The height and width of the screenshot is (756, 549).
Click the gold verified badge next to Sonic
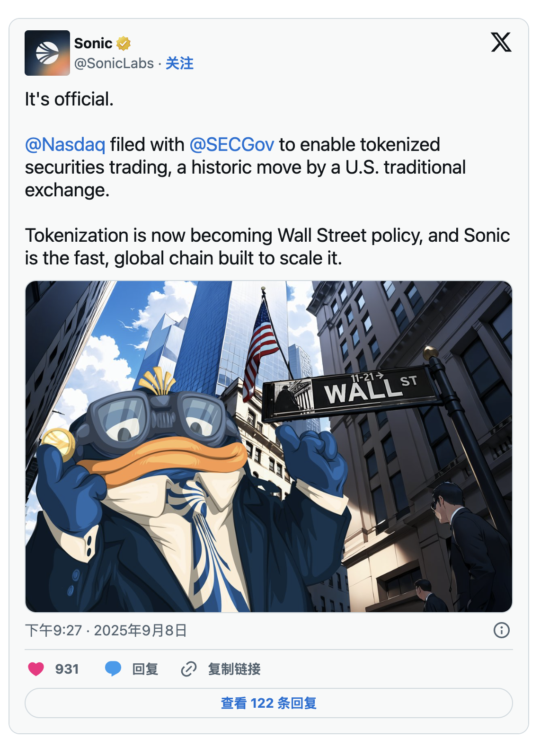coord(124,44)
